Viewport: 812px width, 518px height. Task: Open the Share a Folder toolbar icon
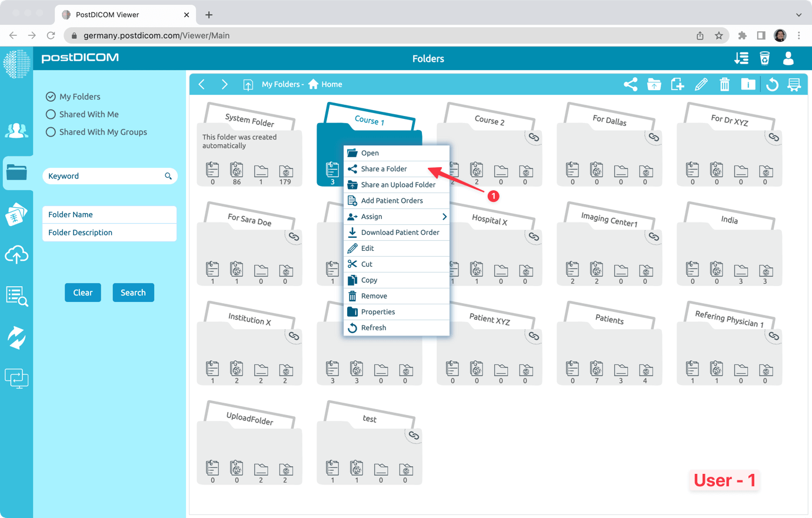coord(630,84)
